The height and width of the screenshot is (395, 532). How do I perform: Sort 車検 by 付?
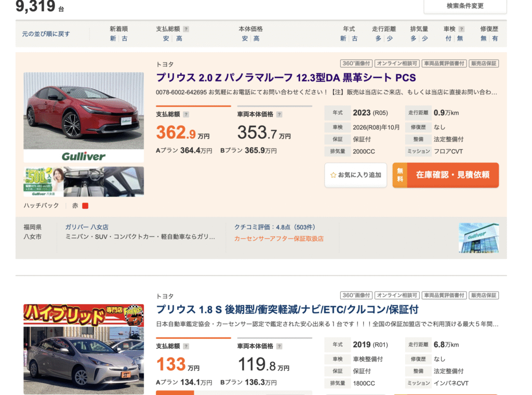coord(448,38)
